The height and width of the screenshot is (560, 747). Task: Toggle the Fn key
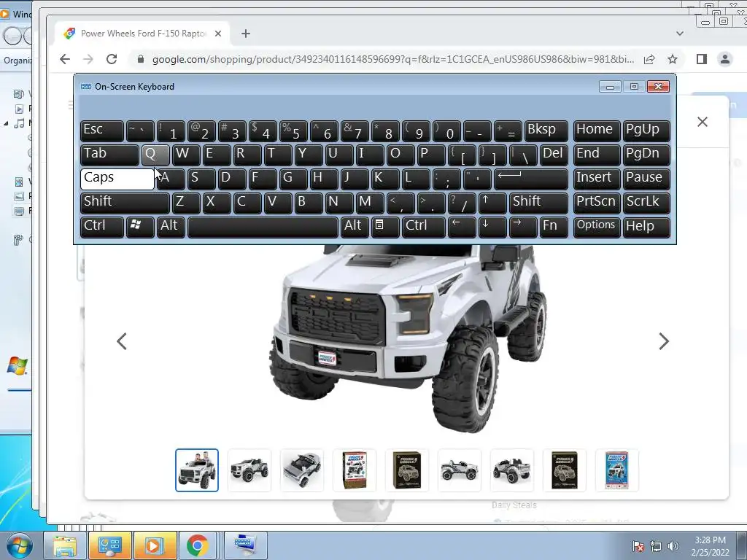point(554,227)
